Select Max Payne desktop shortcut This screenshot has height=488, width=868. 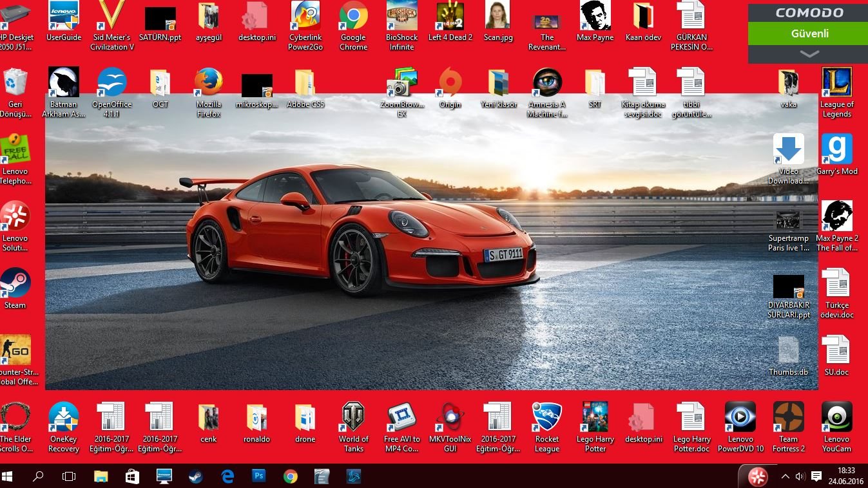[x=595, y=22]
